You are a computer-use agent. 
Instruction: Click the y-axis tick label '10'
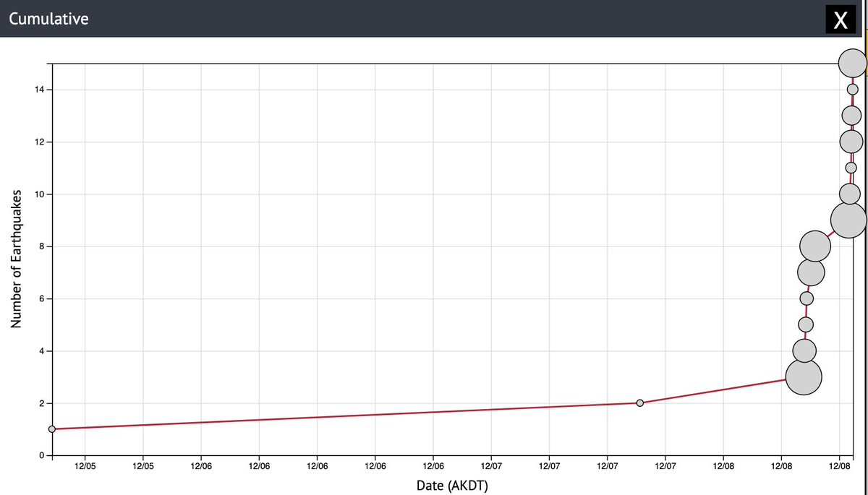(x=40, y=194)
